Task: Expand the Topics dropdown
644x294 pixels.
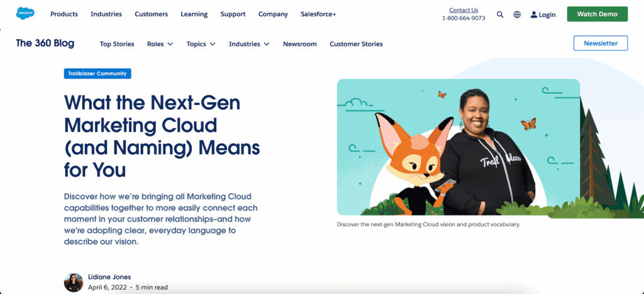Action: [201, 44]
